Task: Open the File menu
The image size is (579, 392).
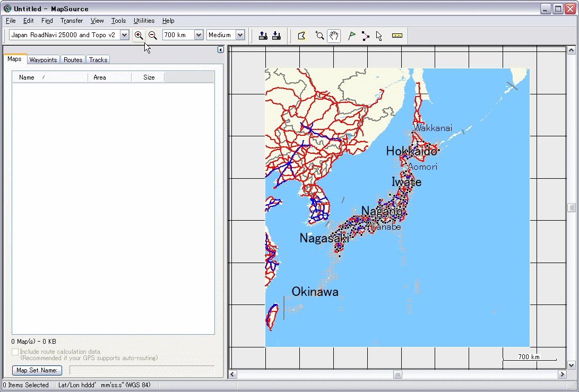Action: (11, 21)
